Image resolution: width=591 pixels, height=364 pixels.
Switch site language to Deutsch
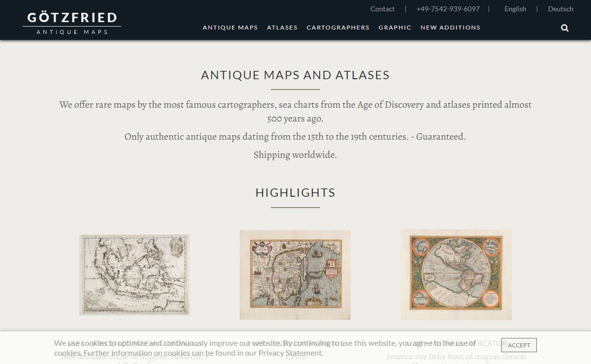pyautogui.click(x=560, y=9)
